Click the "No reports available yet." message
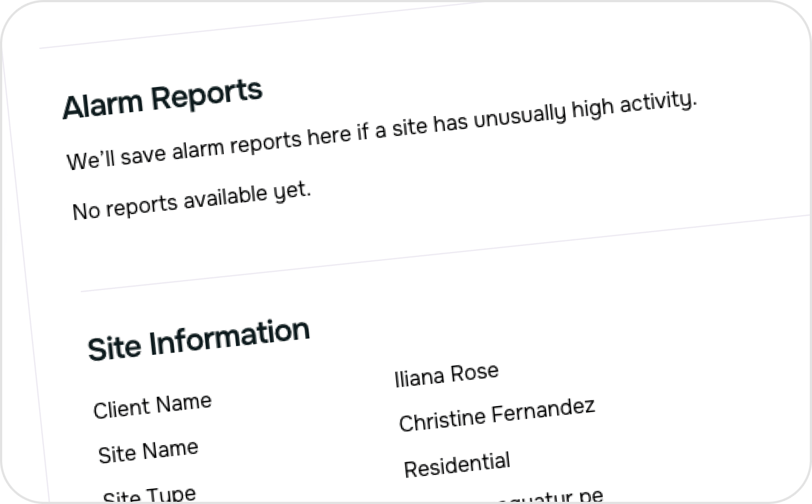This screenshot has height=504, width=812. (191, 200)
